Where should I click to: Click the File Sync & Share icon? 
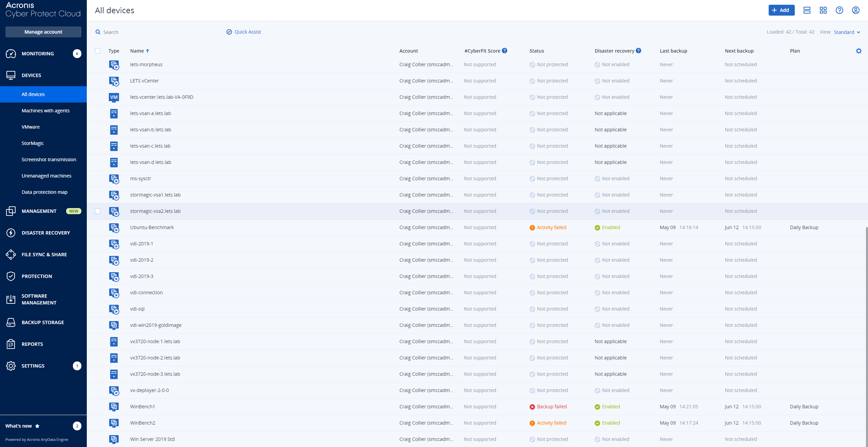[11, 255]
